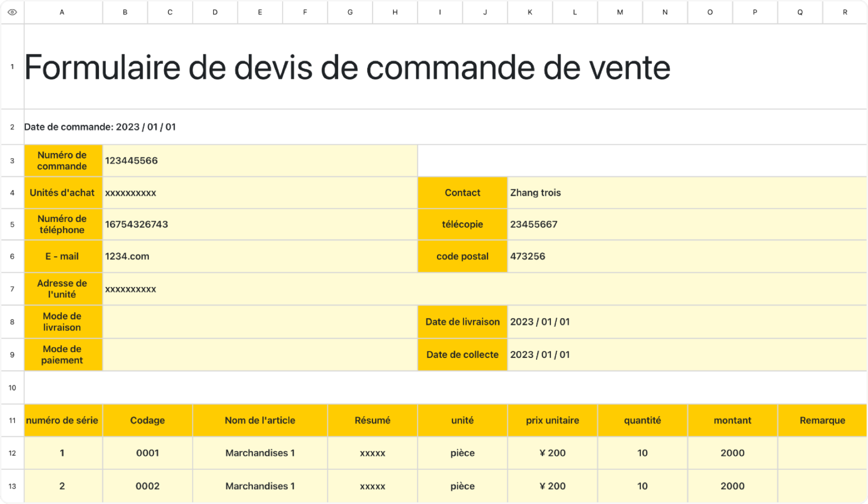The width and height of the screenshot is (868, 504).
Task: Click the 'Numéro de commande' label cell
Action: click(x=63, y=160)
